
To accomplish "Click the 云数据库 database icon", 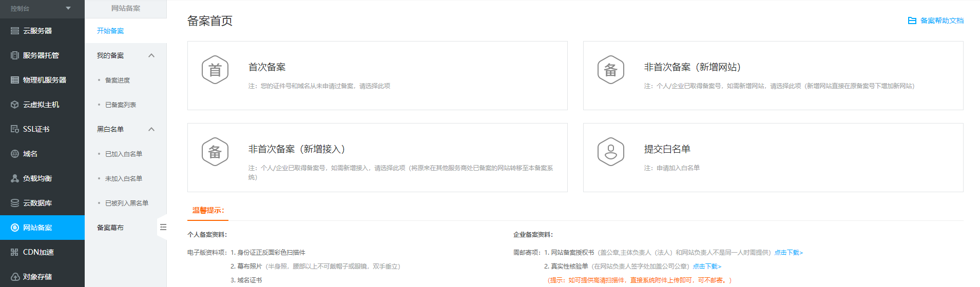I will click(x=15, y=203).
